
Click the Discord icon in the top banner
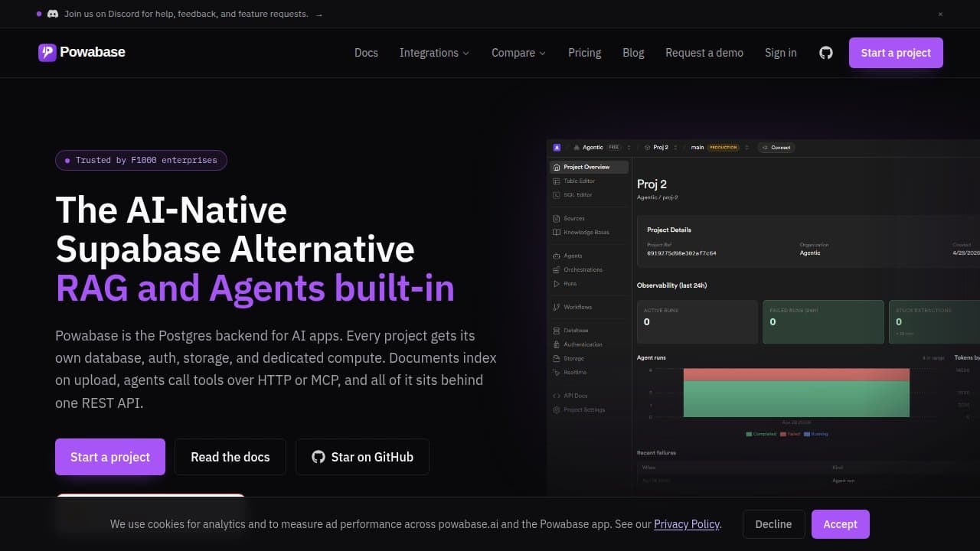[x=53, y=14]
